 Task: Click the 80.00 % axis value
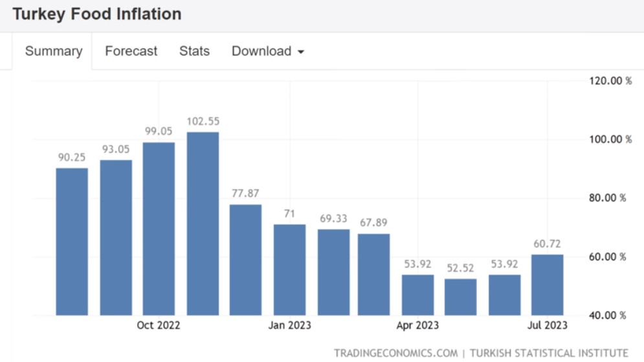tap(608, 198)
